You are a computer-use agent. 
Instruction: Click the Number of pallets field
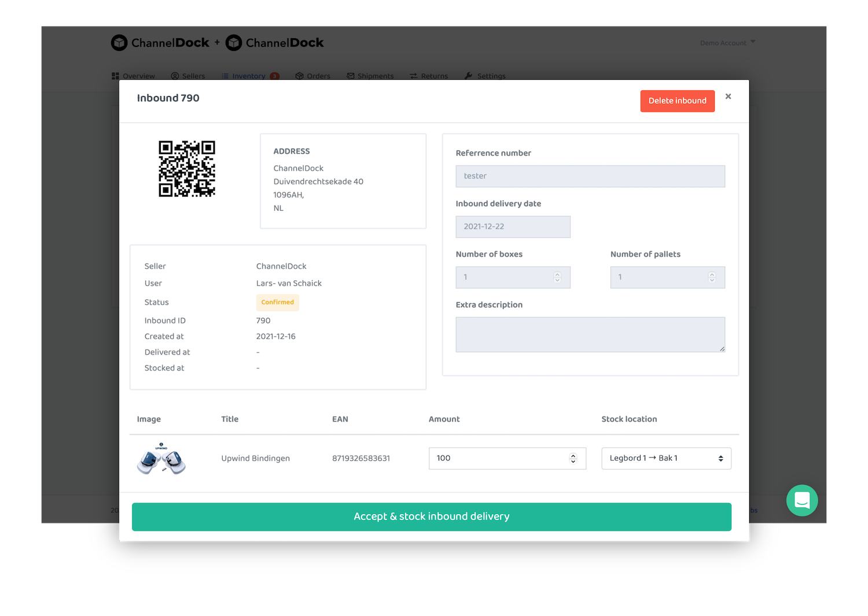(x=667, y=277)
